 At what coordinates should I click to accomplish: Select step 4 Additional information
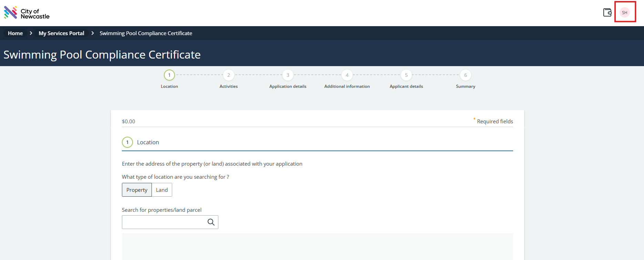pyautogui.click(x=347, y=75)
